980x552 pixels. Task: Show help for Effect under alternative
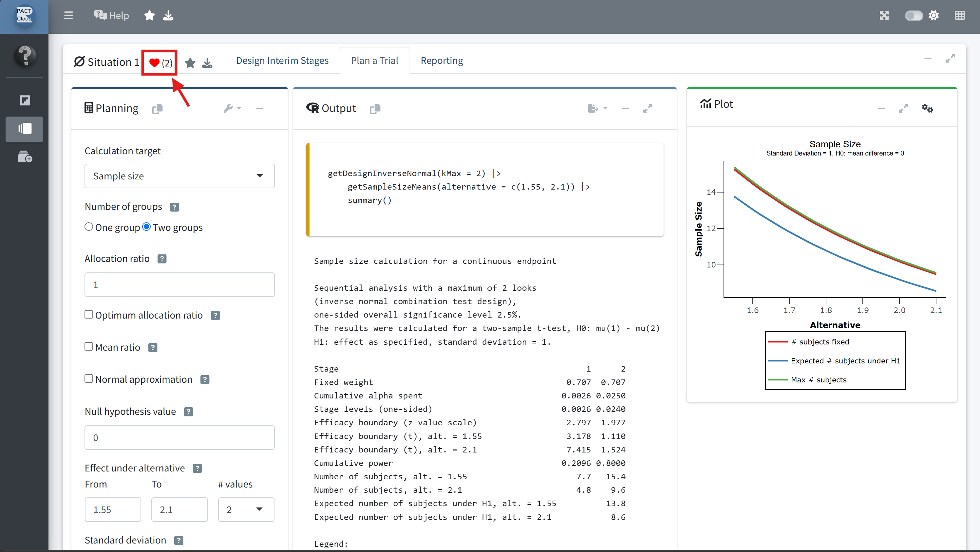click(x=198, y=469)
